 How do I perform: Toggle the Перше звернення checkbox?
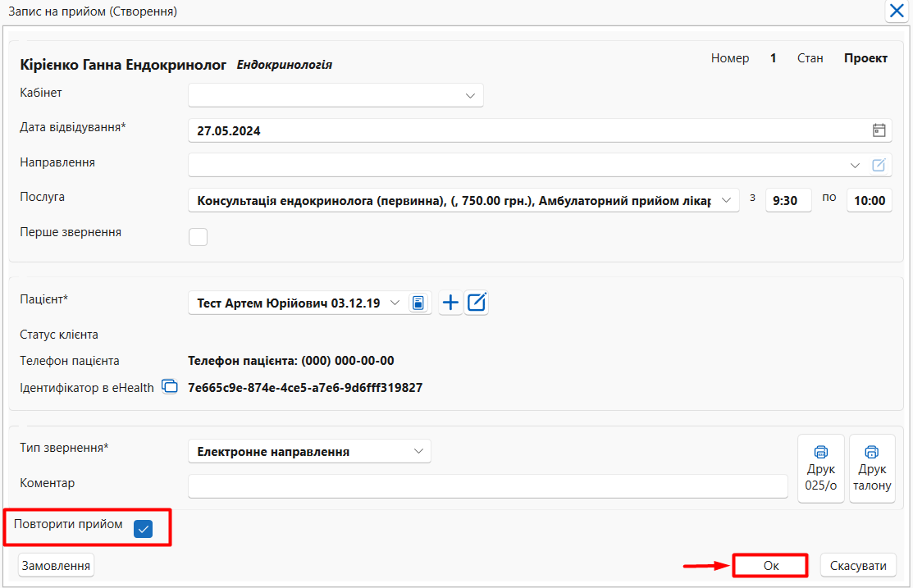click(198, 237)
